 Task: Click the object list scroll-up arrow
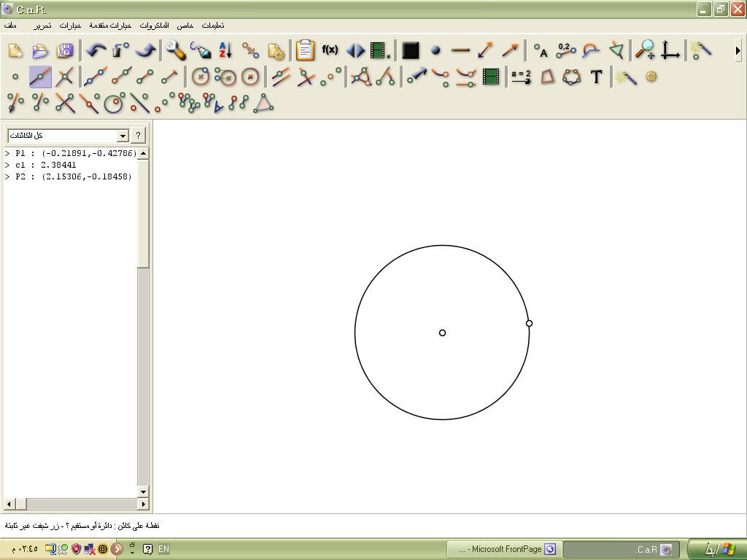point(143,153)
